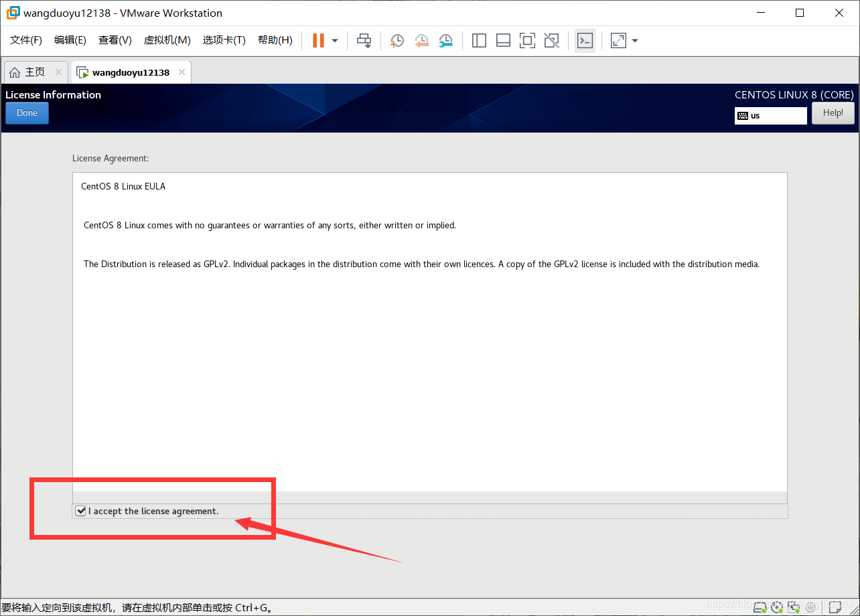Click the License Agreement: label
860x616 pixels.
tap(111, 159)
